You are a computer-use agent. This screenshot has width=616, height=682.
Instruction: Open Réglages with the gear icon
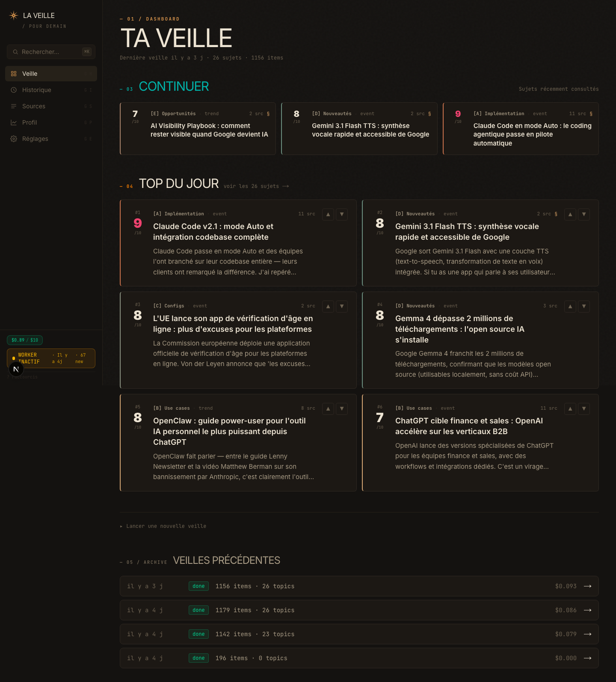coord(14,139)
